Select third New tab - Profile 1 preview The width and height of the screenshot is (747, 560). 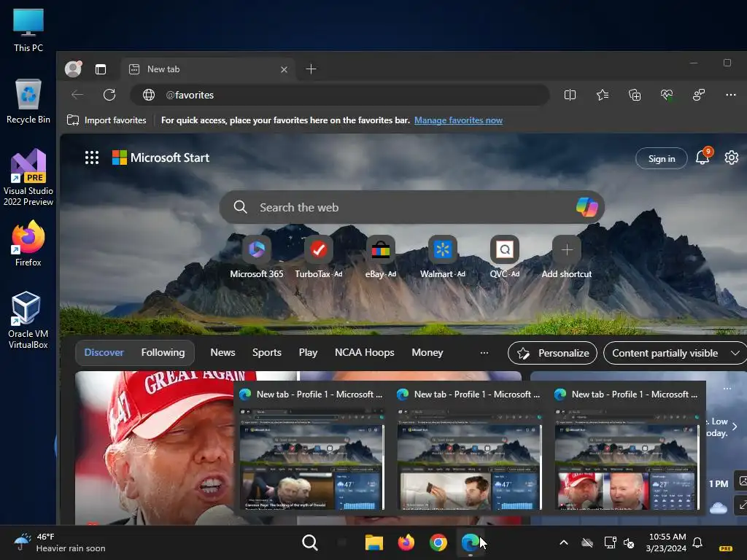(627, 448)
